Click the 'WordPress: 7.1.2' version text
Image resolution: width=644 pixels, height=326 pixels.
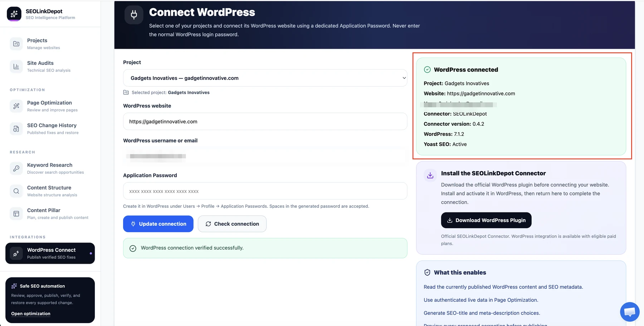pos(444,134)
